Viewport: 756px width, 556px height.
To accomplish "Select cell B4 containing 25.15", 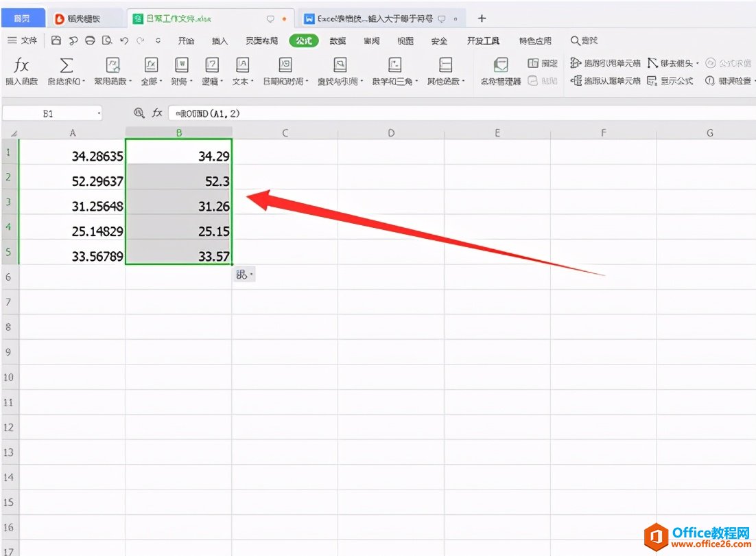I will (178, 227).
